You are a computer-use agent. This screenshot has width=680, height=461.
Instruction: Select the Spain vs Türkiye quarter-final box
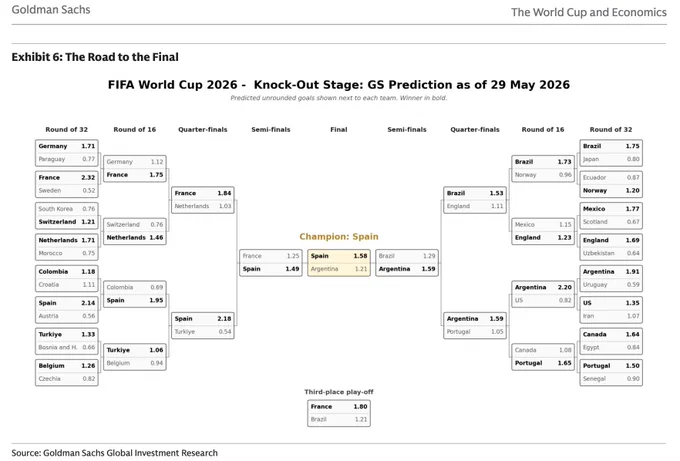click(203, 325)
